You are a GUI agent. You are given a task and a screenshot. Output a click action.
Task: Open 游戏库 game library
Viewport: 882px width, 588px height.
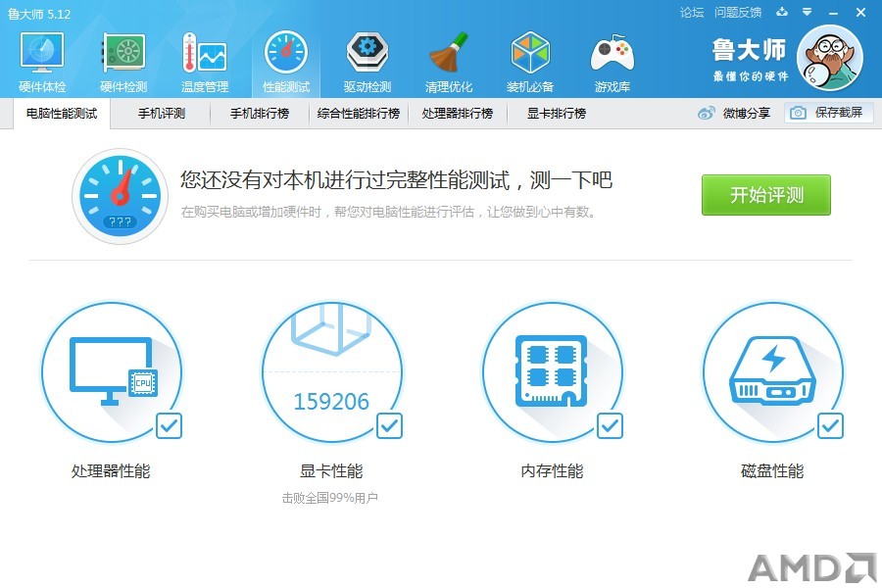pyautogui.click(x=612, y=63)
